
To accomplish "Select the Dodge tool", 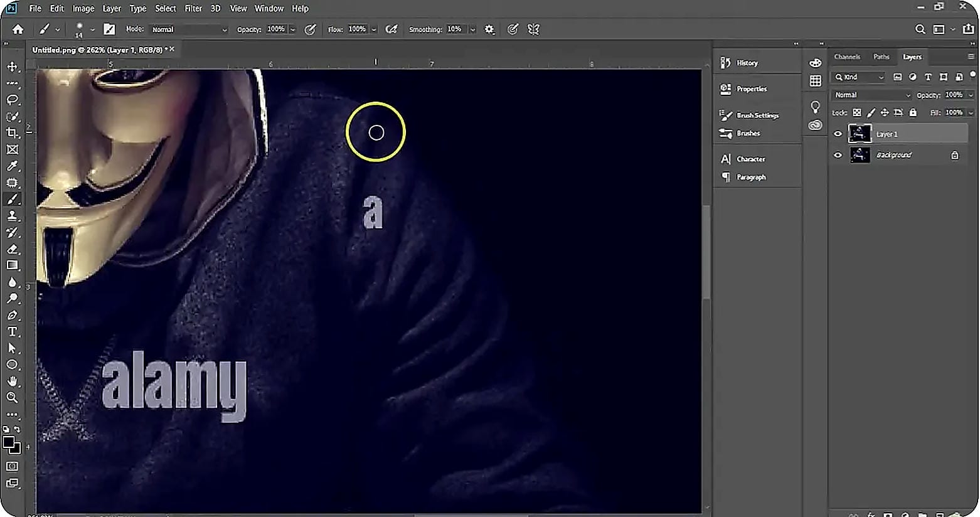I will [x=12, y=299].
